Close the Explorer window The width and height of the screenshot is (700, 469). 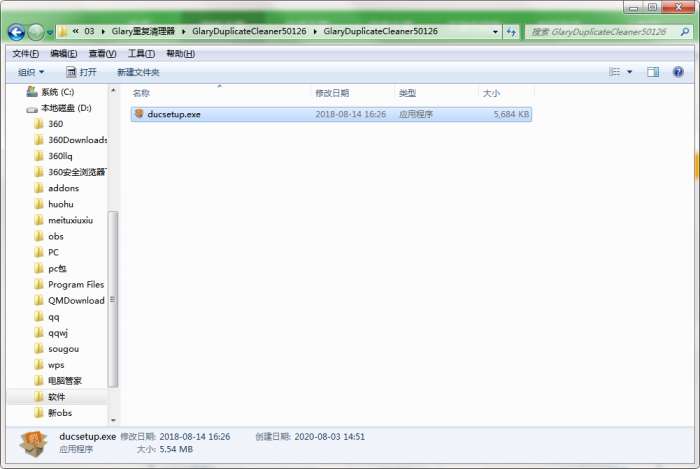click(x=678, y=7)
